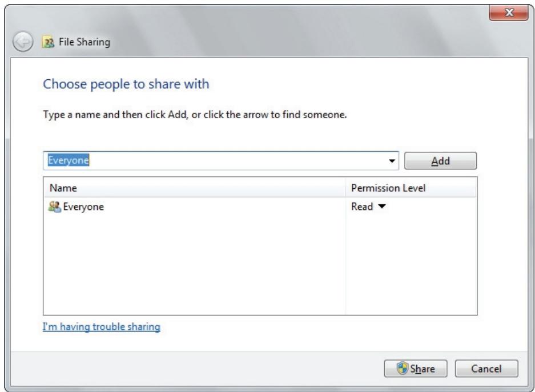Select the Everyone row in the list
535x392 pixels.
point(260,207)
